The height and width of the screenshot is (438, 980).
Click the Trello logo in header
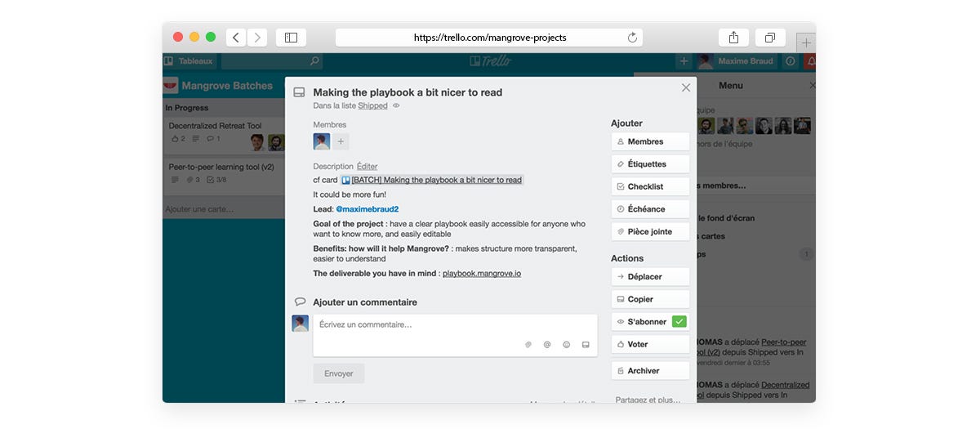click(489, 61)
